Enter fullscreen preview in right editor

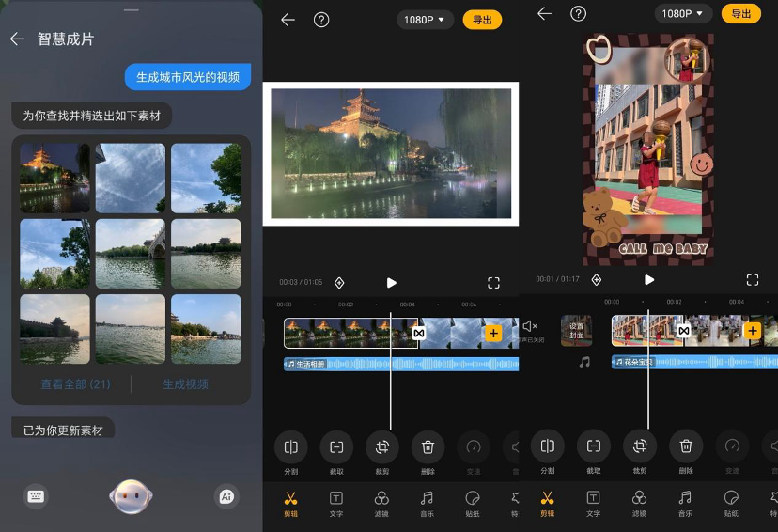coord(753,280)
